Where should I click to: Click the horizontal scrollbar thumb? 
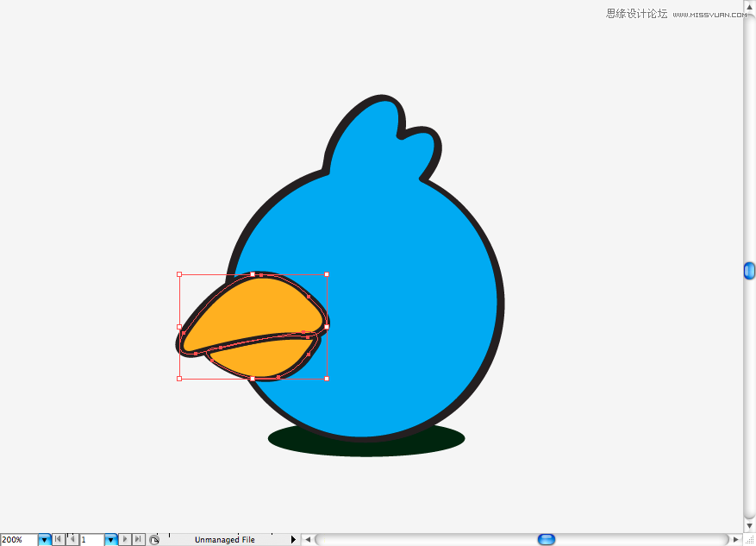(x=547, y=539)
